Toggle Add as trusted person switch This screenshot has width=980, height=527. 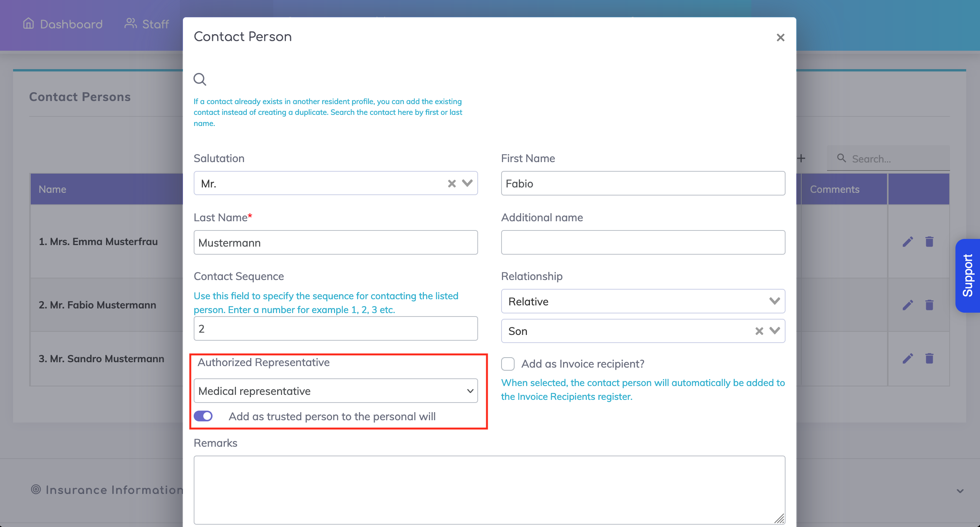[203, 416]
